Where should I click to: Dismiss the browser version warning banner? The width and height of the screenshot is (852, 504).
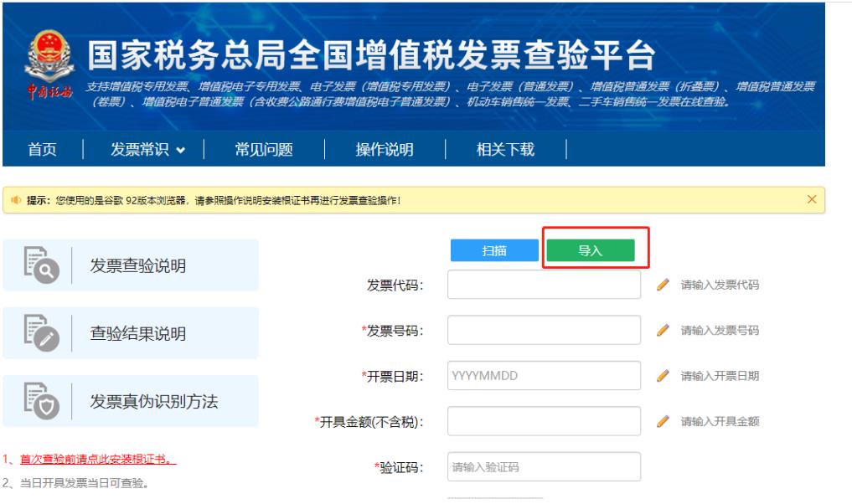coord(810,199)
